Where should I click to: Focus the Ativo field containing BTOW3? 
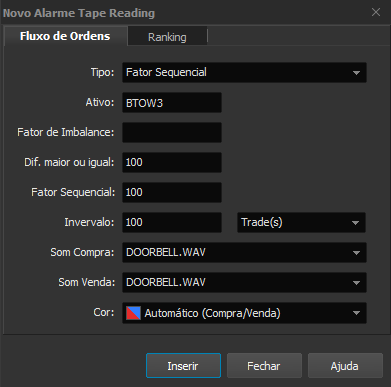point(172,103)
